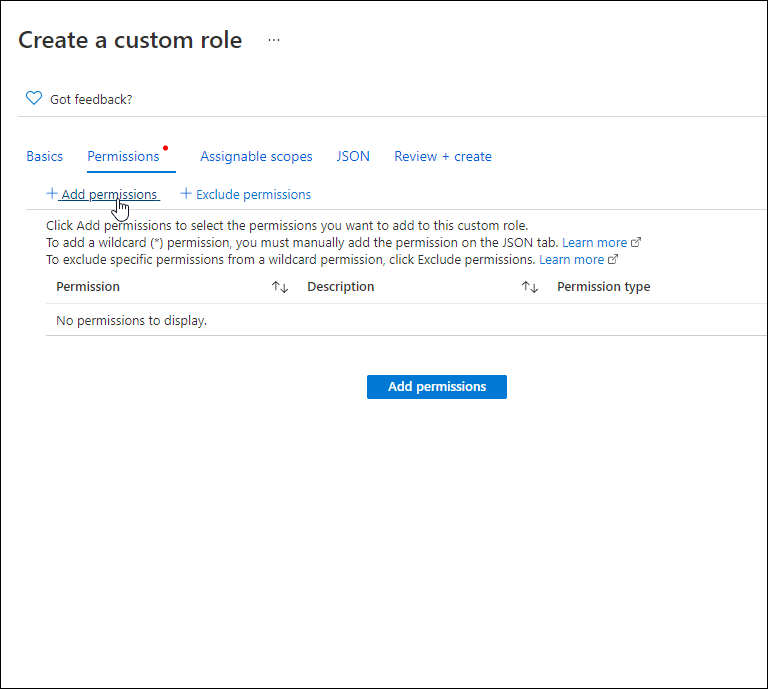Click the Permission type column header
Screen dimensions: 768x689
603,287
